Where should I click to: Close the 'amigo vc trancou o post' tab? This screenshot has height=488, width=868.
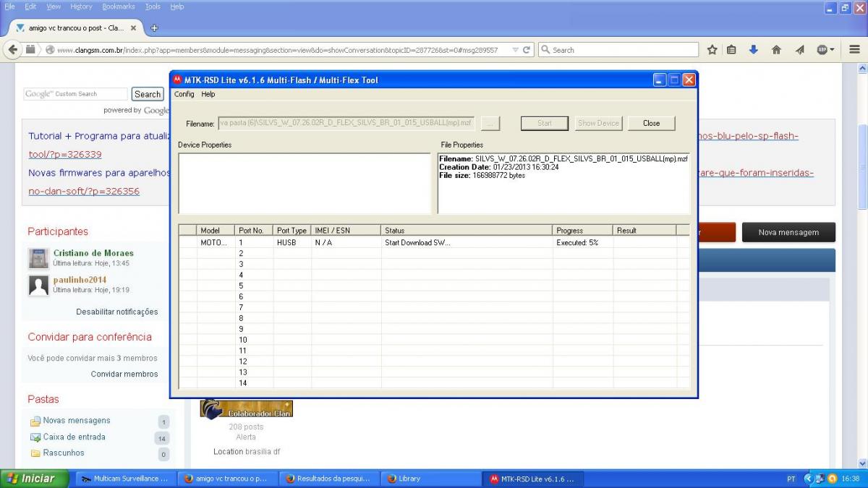point(133,28)
